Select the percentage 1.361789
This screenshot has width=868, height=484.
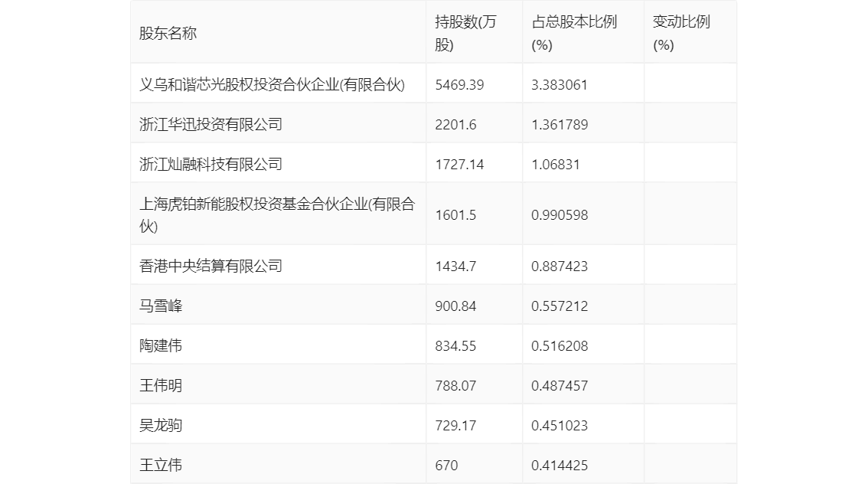[560, 125]
